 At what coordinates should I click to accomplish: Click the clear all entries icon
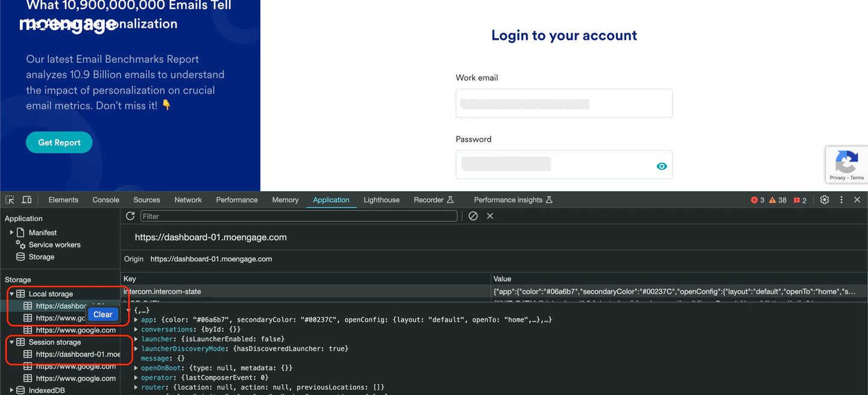[x=473, y=216]
